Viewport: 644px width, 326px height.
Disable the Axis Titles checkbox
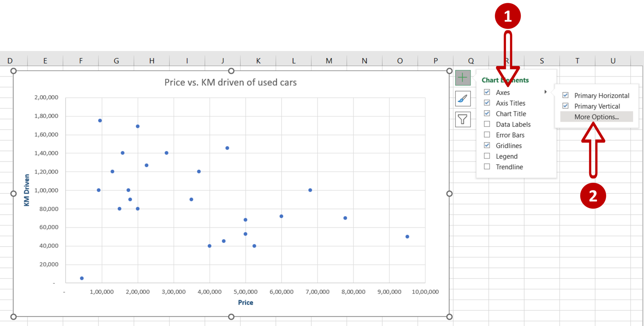[487, 102]
